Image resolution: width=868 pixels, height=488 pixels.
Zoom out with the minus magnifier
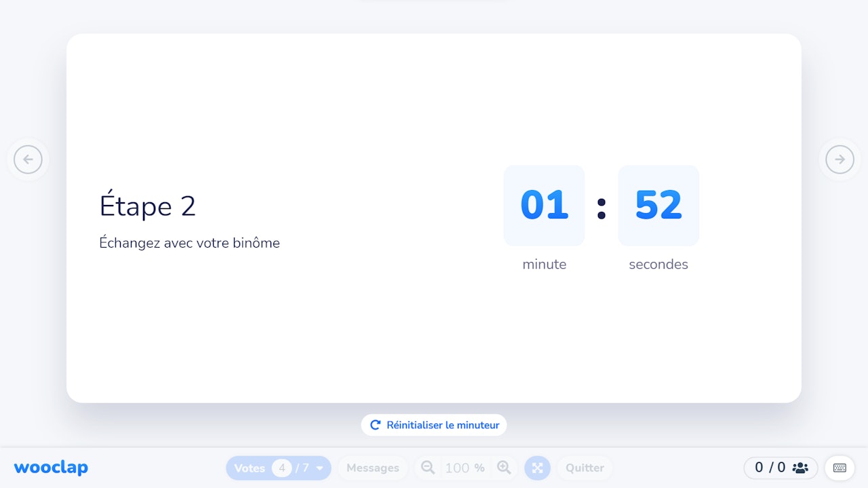coord(428,468)
